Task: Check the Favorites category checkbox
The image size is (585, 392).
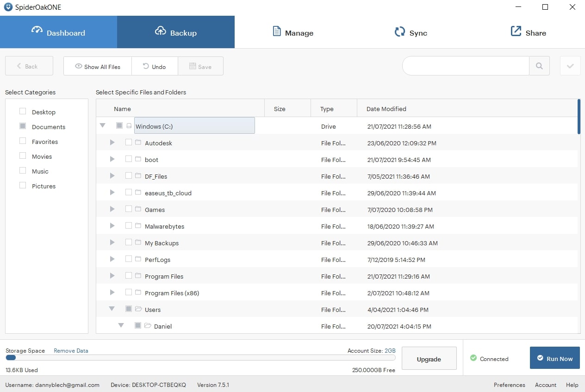Action: click(23, 141)
